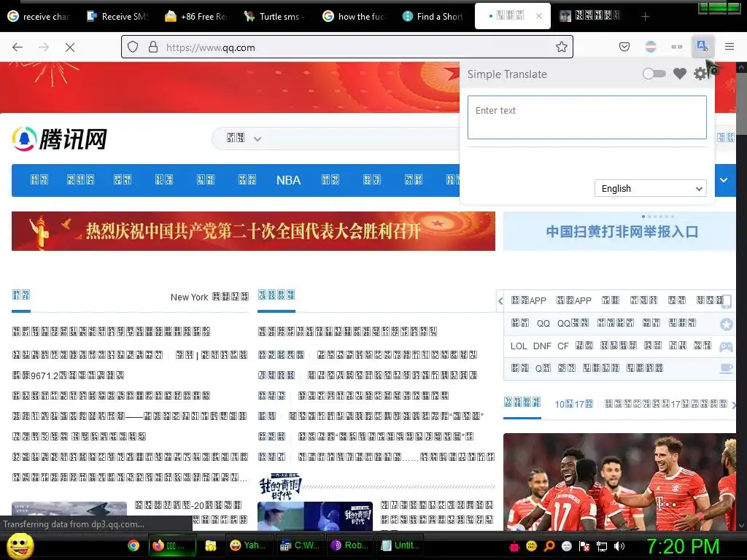Click the right chevron beside the 17 headline
747x560 pixels.
click(734, 405)
